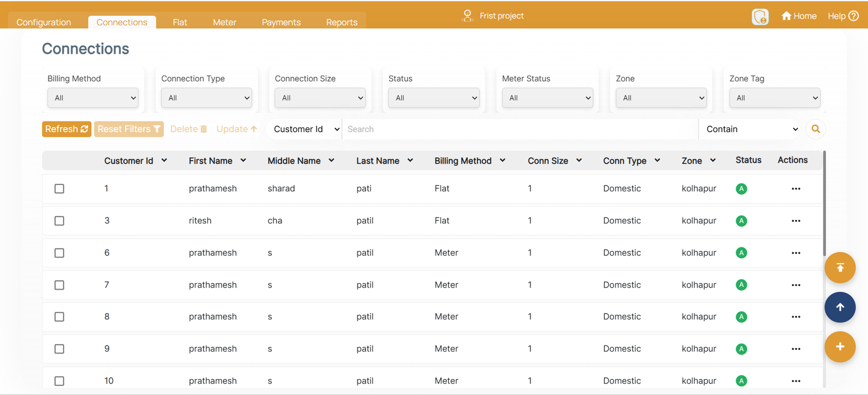The height and width of the screenshot is (395, 868).
Task: Click into the Search text field
Action: 520,129
